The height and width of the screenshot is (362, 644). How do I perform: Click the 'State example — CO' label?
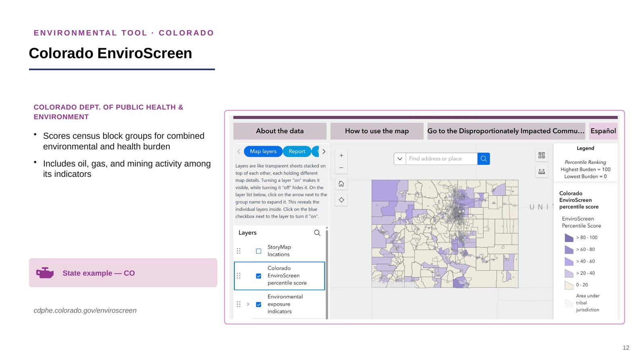(99, 273)
